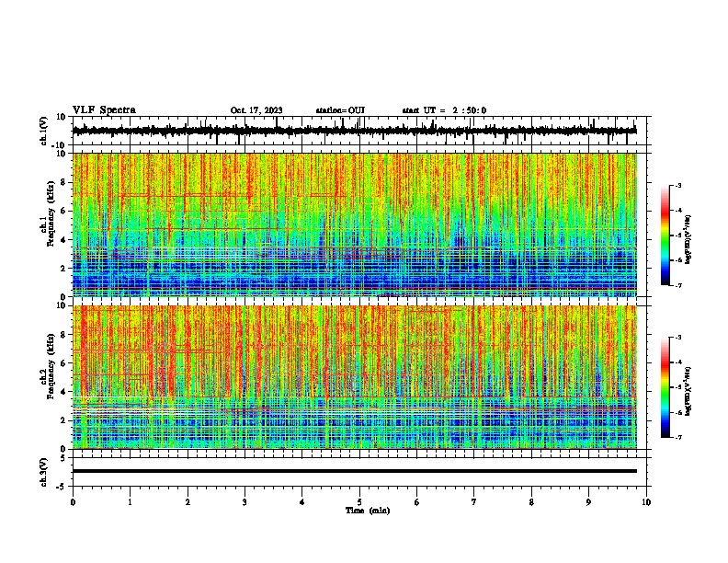
Task: Click time axis tick label "3"
Action: pos(245,502)
